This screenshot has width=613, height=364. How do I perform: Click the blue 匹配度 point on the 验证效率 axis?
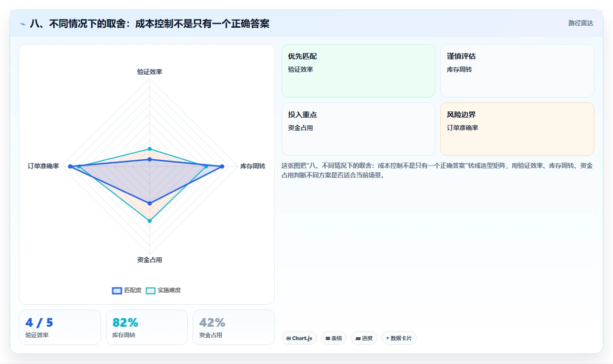pyautogui.click(x=149, y=159)
